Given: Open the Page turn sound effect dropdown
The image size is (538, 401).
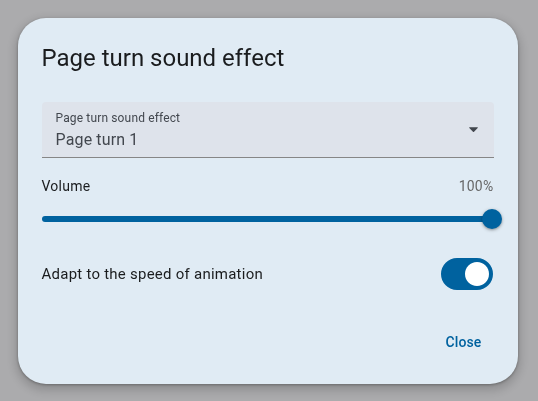Looking at the screenshot, I should pyautogui.click(x=268, y=130).
